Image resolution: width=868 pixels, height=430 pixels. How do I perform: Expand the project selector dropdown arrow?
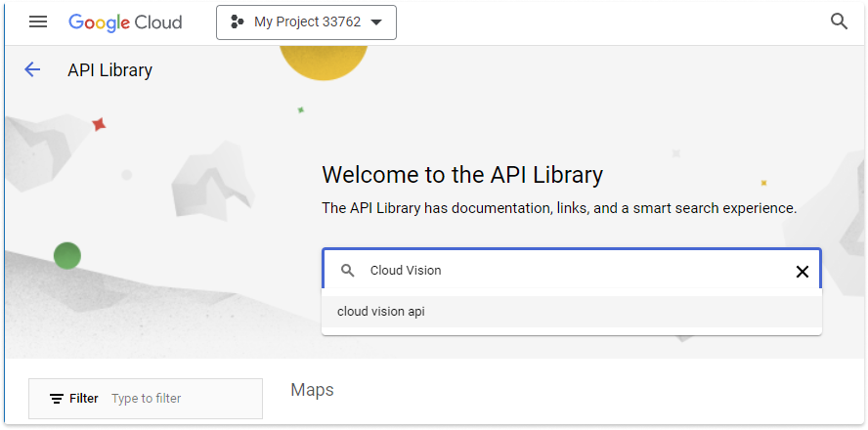(376, 23)
